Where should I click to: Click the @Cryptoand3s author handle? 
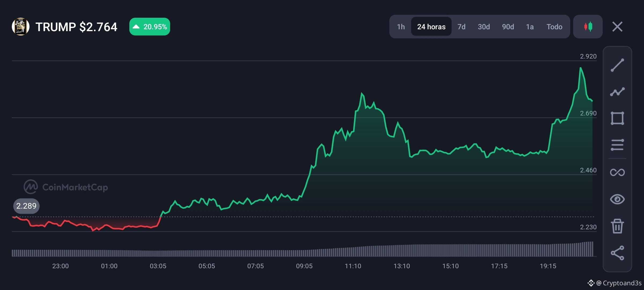point(619,283)
